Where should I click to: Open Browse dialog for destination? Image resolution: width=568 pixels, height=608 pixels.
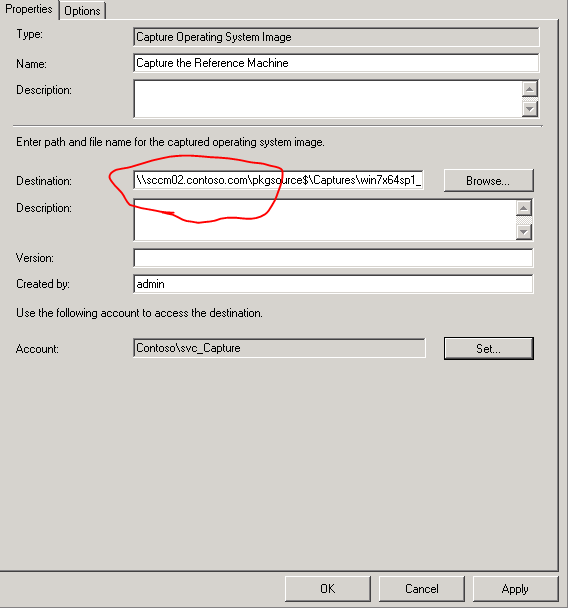[489, 181]
